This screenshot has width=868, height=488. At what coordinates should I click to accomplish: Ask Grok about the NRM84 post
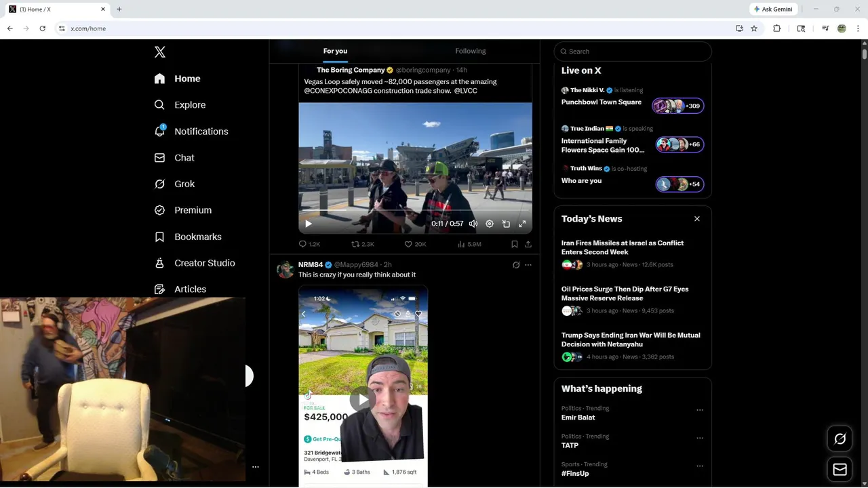click(x=516, y=265)
